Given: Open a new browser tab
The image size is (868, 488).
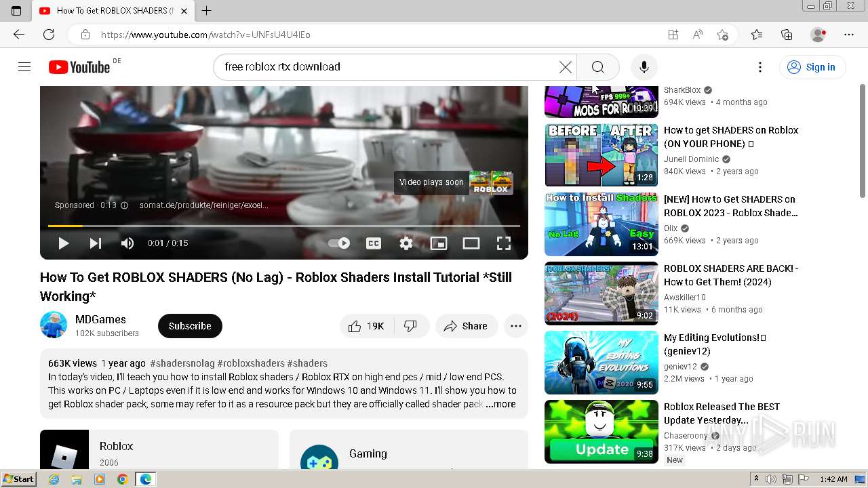Looking at the screenshot, I should 207,11.
